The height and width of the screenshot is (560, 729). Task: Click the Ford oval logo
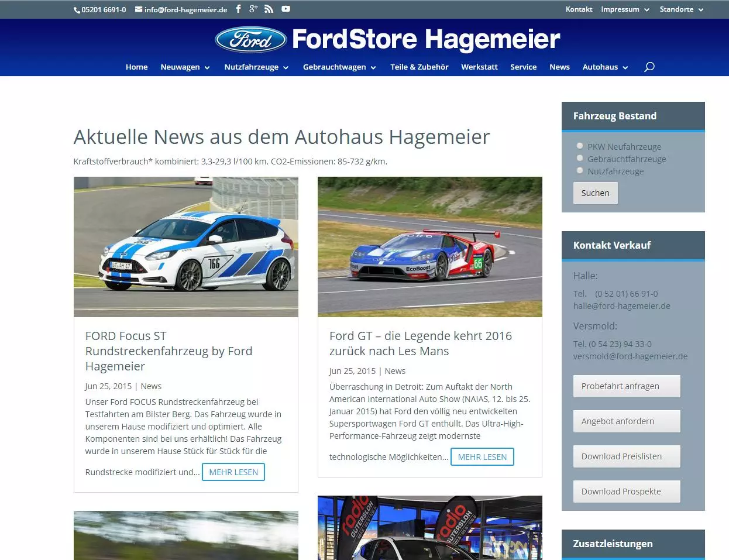click(x=251, y=40)
